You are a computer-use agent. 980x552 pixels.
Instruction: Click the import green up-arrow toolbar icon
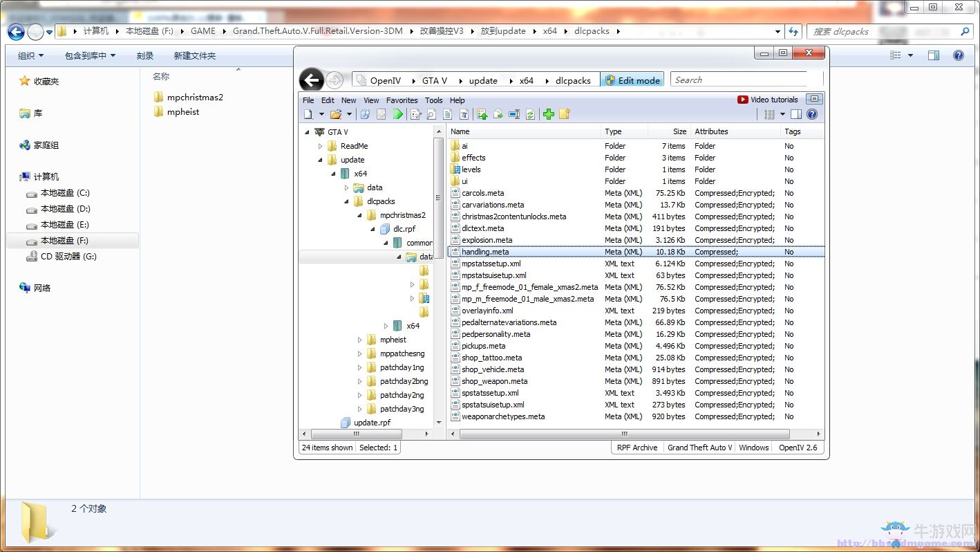click(482, 114)
